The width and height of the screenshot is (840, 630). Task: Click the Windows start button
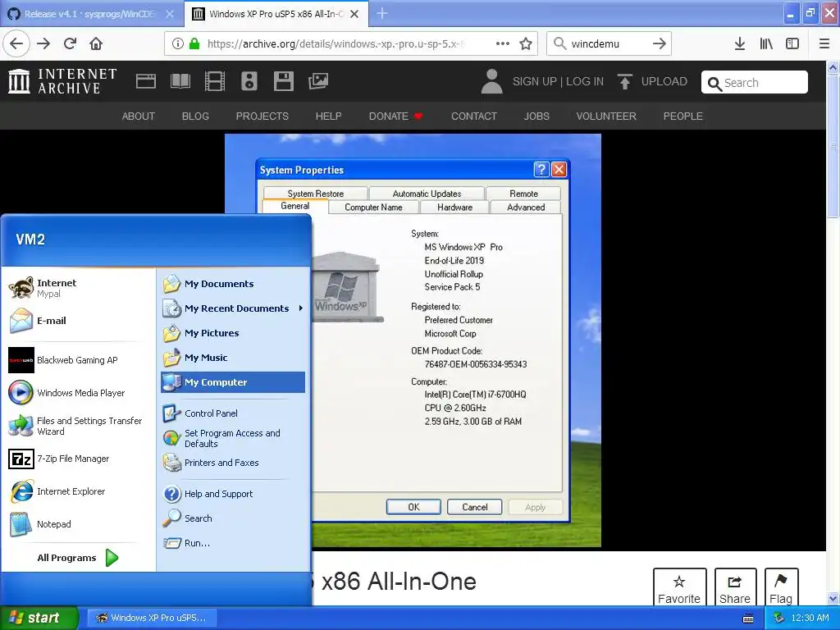click(39, 618)
